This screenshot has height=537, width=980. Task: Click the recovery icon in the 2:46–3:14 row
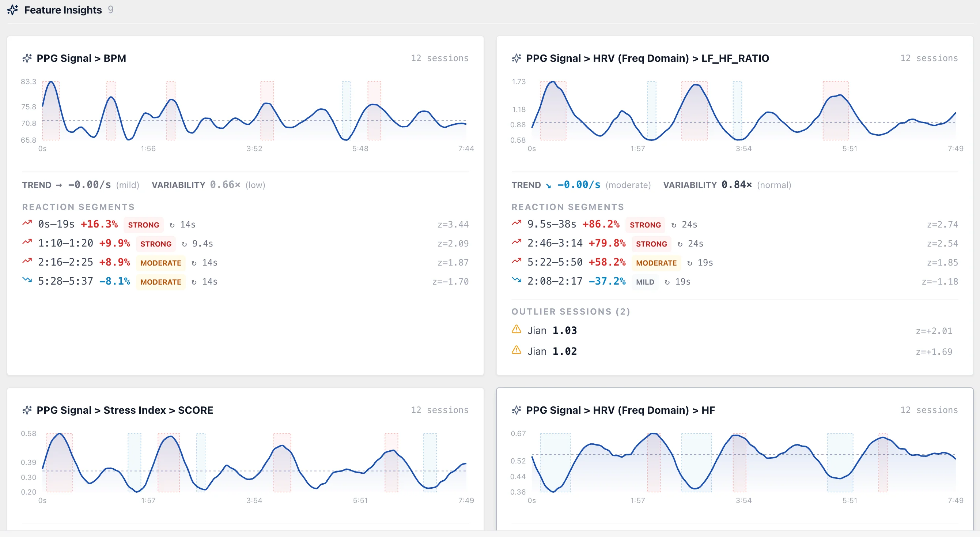coord(680,244)
